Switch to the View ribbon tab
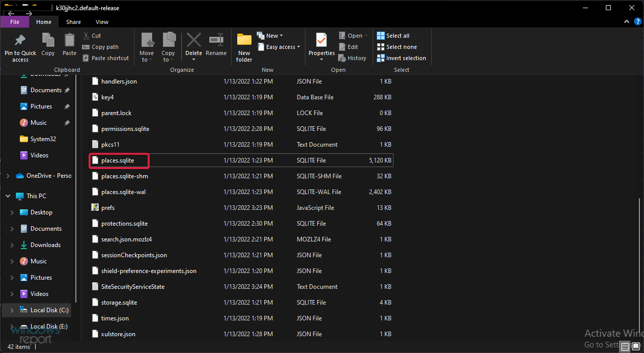This screenshot has height=353, width=644. point(102,22)
